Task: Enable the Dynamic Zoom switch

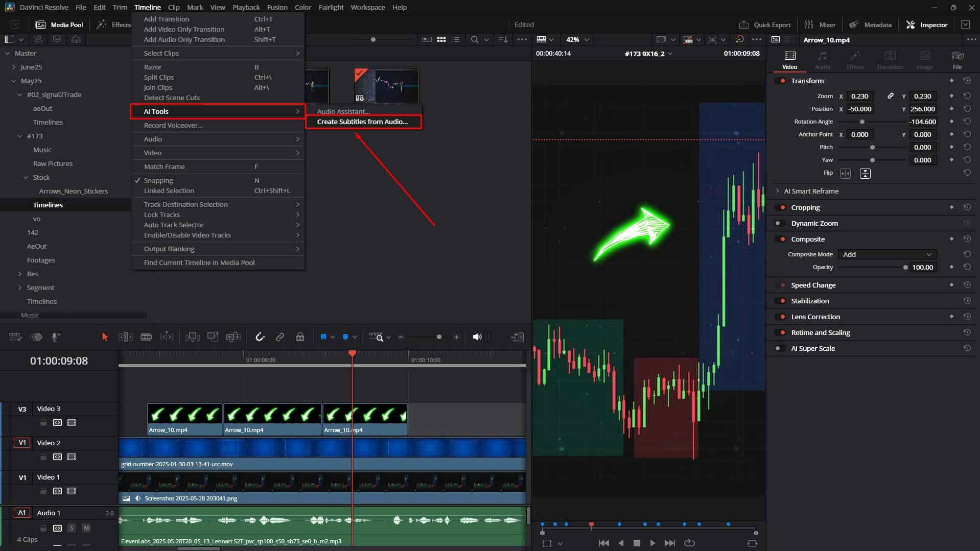Action: click(x=780, y=223)
